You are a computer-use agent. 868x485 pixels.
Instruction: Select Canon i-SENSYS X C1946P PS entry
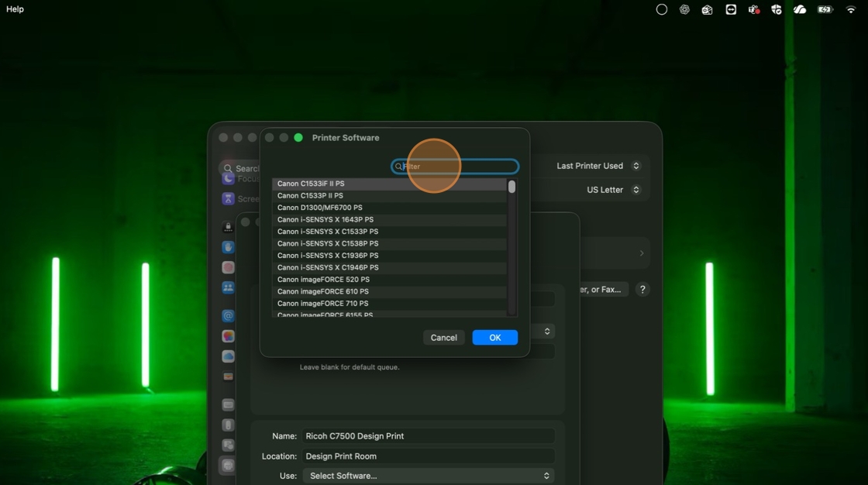[328, 267]
